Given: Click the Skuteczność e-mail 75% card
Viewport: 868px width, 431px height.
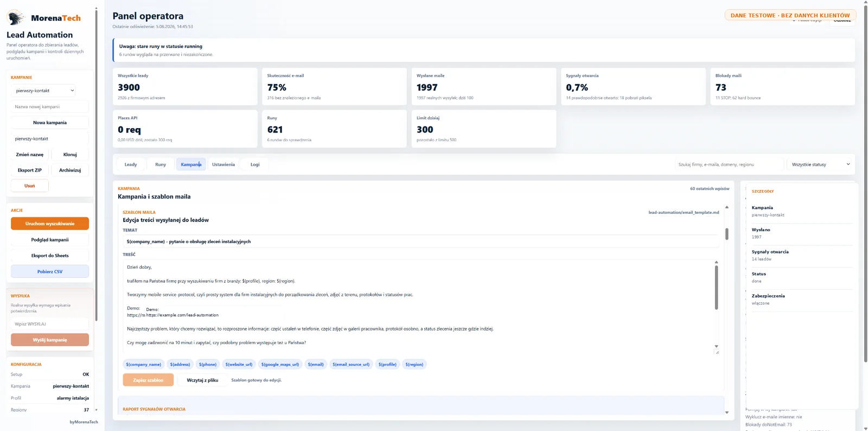Looking at the screenshot, I should [334, 86].
